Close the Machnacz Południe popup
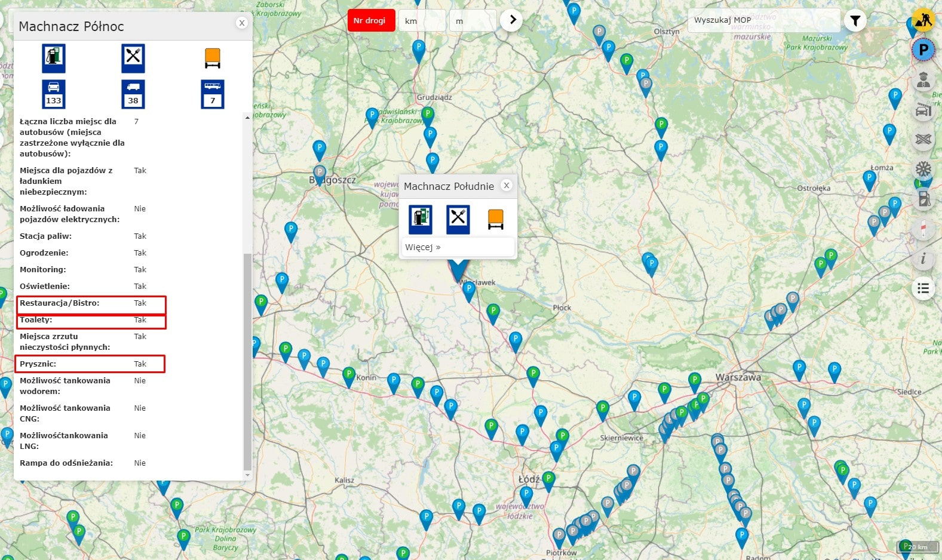Image resolution: width=942 pixels, height=560 pixels. (x=507, y=185)
